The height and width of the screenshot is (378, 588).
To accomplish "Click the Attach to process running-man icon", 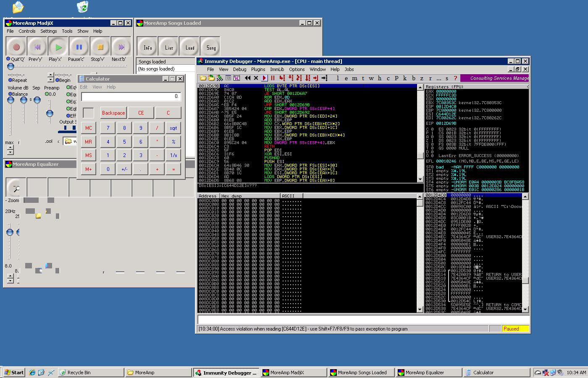I will [x=220, y=78].
